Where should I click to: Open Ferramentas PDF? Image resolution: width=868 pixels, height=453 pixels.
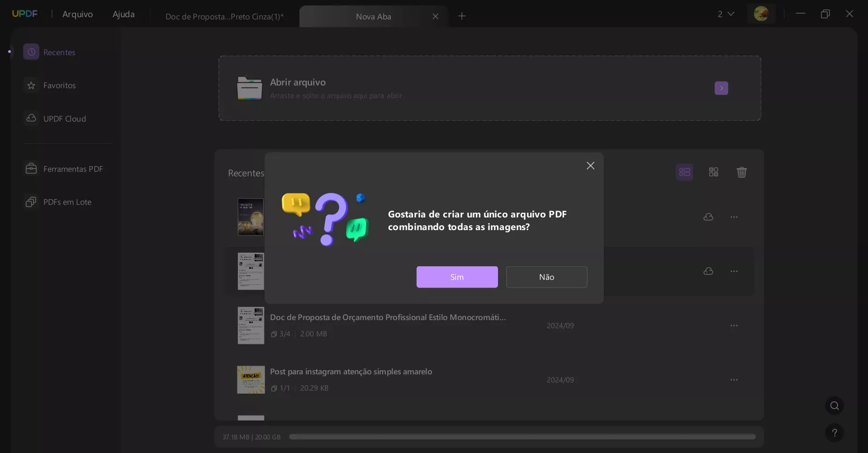click(73, 169)
